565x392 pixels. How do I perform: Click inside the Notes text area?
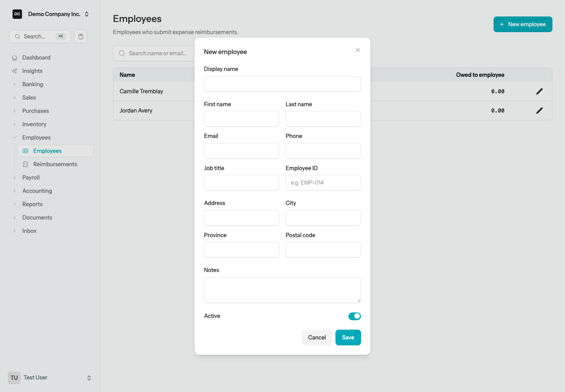coord(282,290)
